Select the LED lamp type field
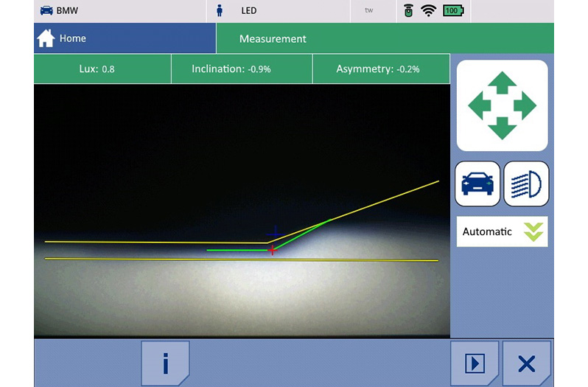 pyautogui.click(x=248, y=11)
